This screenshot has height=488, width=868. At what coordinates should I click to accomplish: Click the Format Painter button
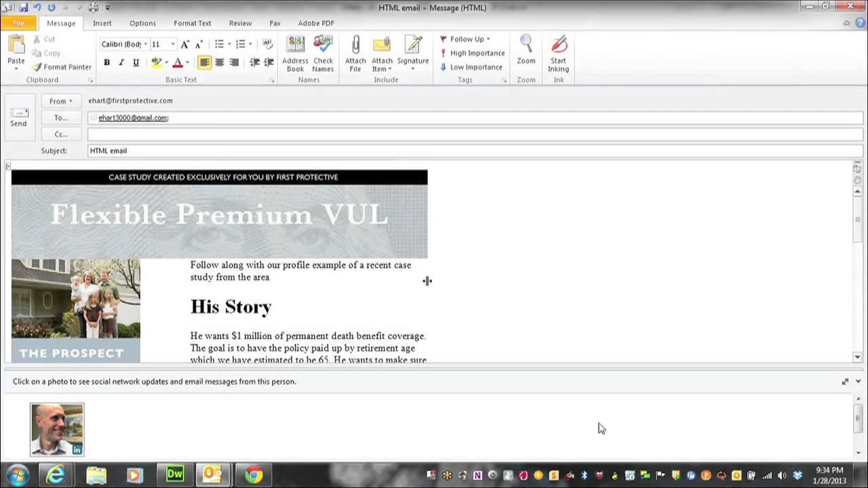click(x=62, y=67)
